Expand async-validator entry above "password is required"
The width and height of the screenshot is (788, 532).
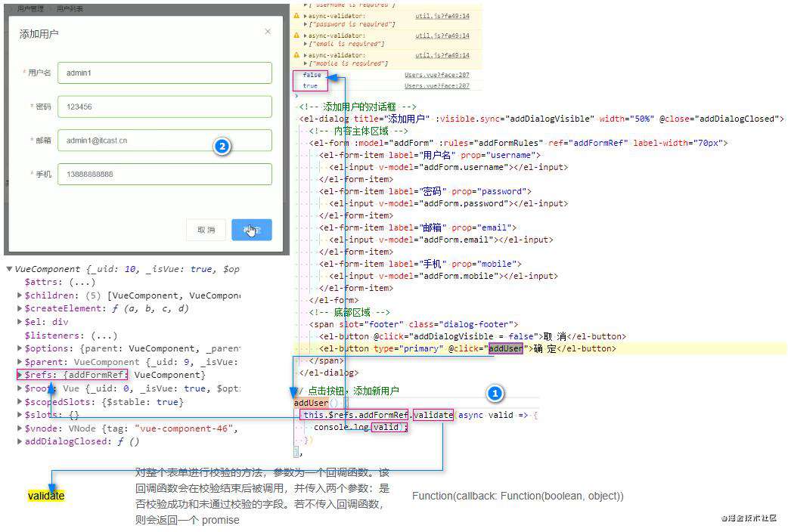(306, 16)
